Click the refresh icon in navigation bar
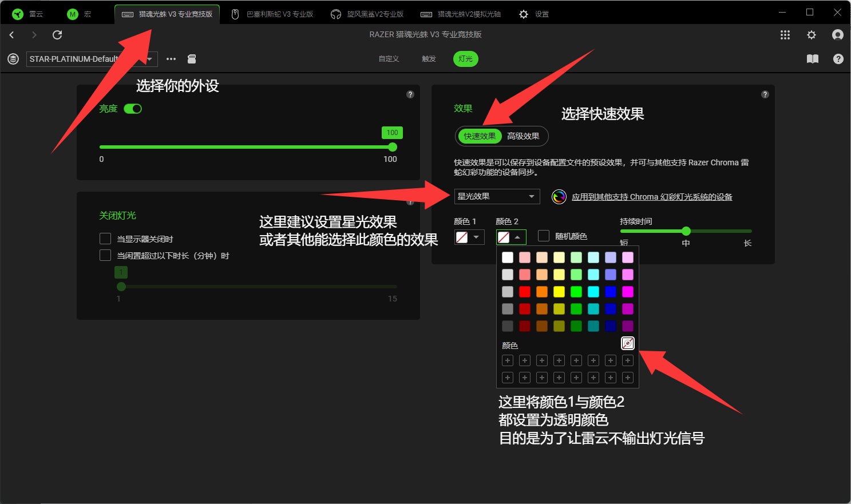Viewport: 851px width, 504px height. pos(57,35)
